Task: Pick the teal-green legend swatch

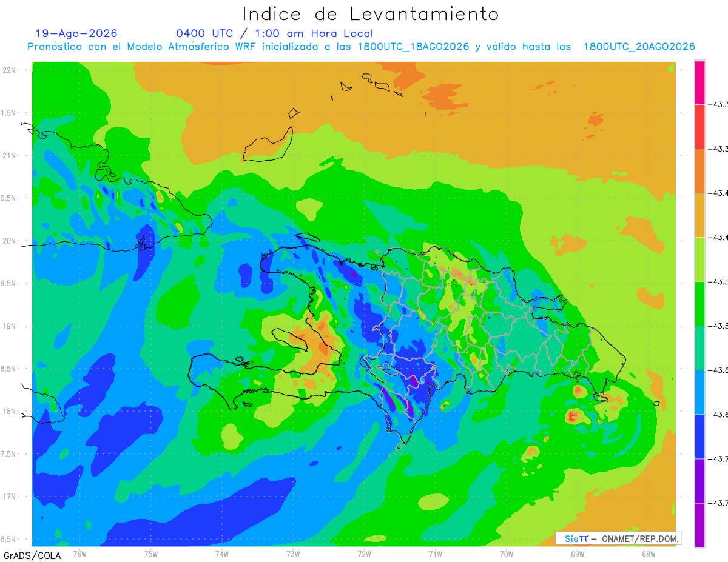Action: click(x=699, y=347)
